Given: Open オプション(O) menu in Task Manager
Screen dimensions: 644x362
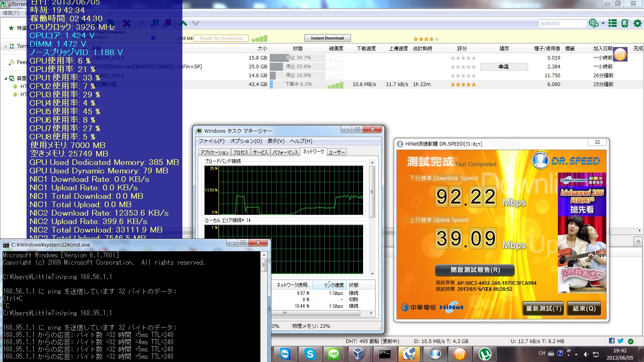Looking at the screenshot, I should click(x=246, y=141).
